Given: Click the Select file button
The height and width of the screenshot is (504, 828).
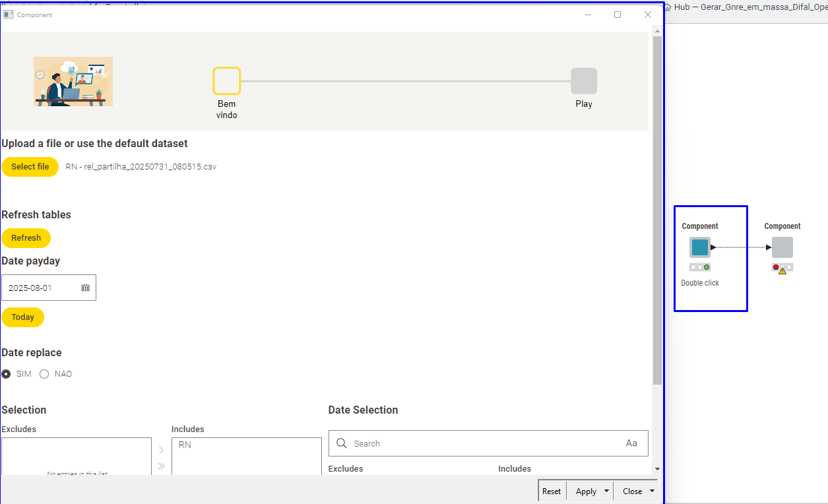Looking at the screenshot, I should pyautogui.click(x=30, y=167).
